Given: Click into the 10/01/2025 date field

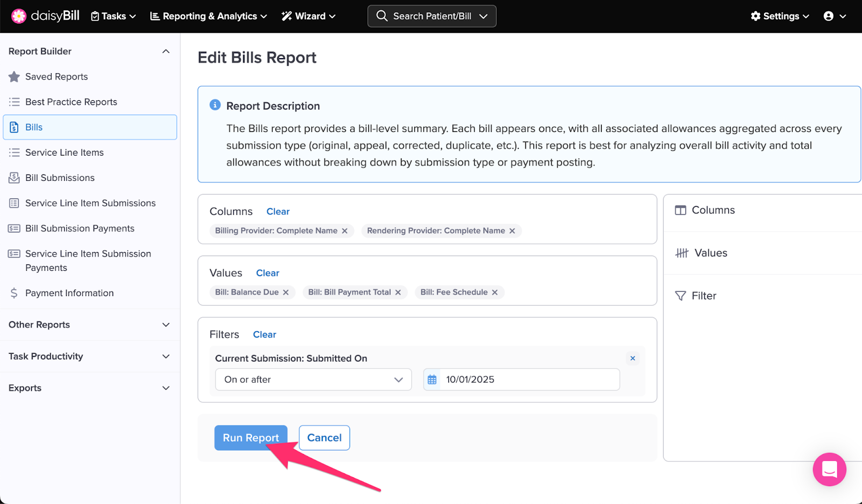Looking at the screenshot, I should point(529,380).
